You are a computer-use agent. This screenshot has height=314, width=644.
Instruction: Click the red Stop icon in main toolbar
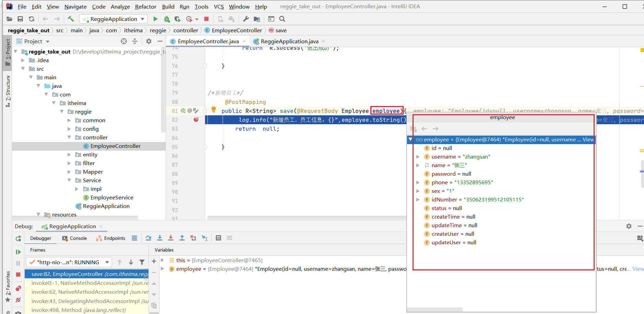tap(206, 19)
